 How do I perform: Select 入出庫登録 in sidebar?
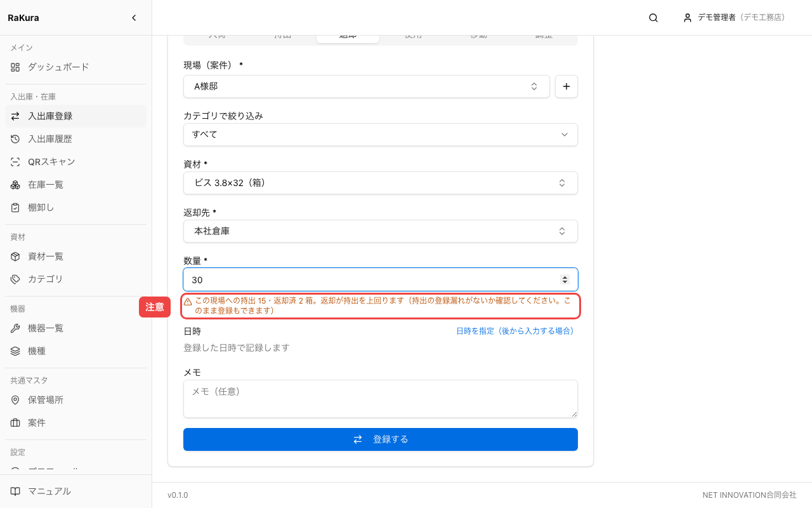[75, 116]
